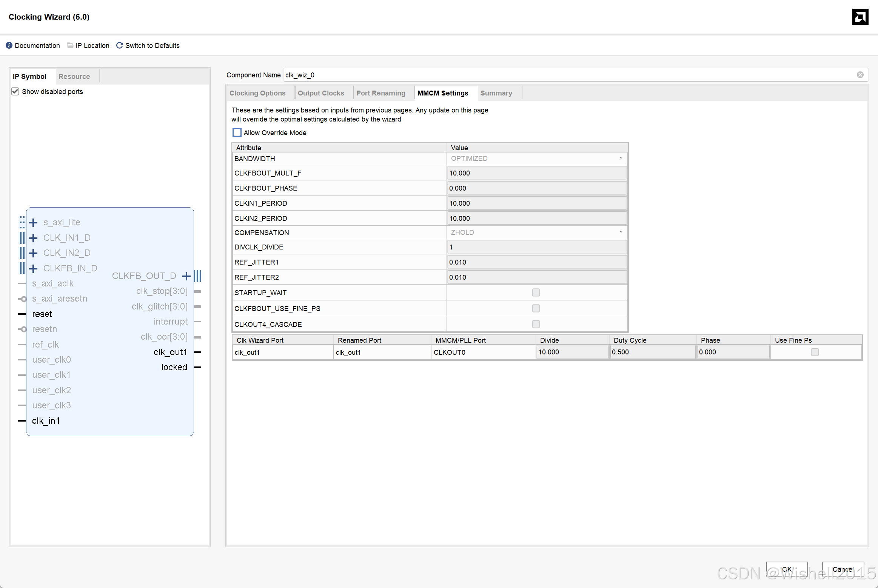
Task: Uncheck Show disabled ports
Action: (15, 91)
